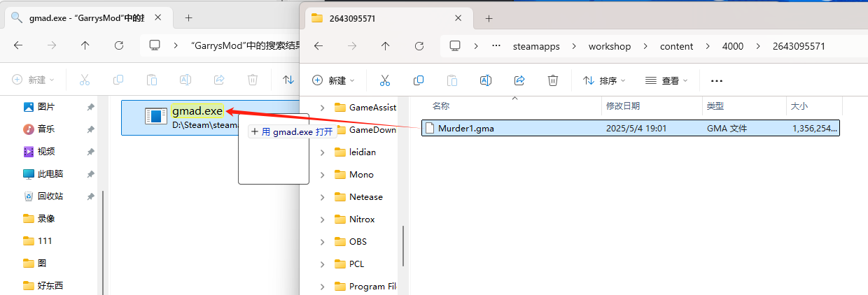Open new tab in 2643095571 window
This screenshot has height=295, width=868.
(489, 19)
